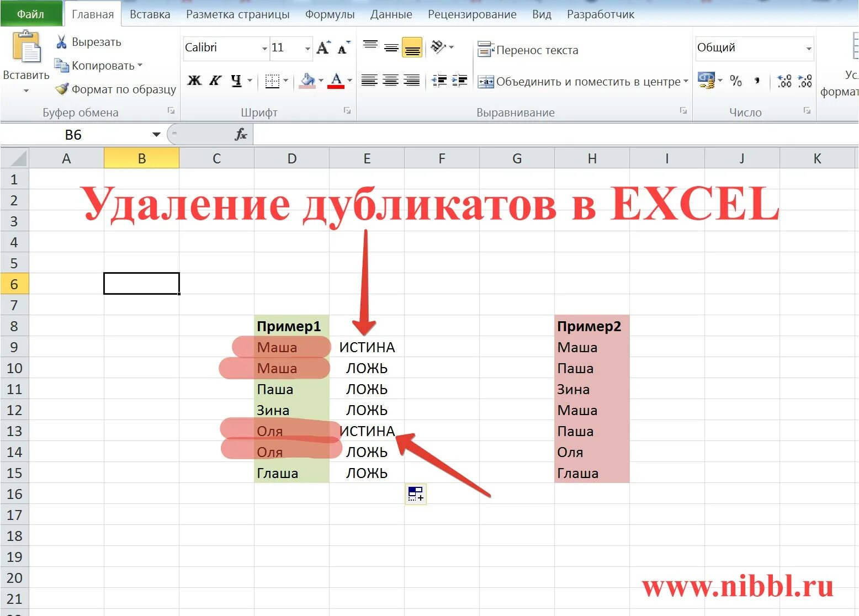Screen dimensions: 859x616
Task: Click the red font color A
Action: pyautogui.click(x=336, y=81)
